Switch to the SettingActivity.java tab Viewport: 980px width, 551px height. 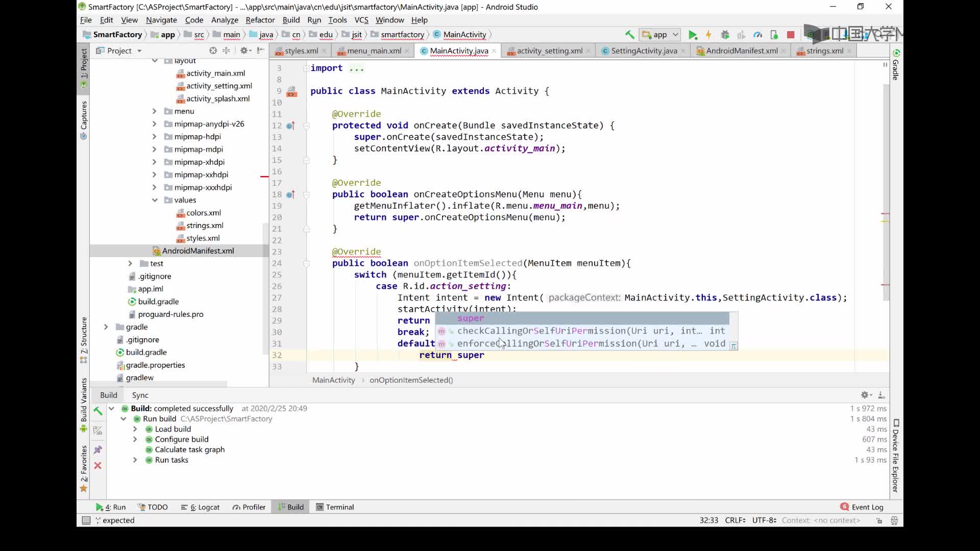(x=644, y=51)
